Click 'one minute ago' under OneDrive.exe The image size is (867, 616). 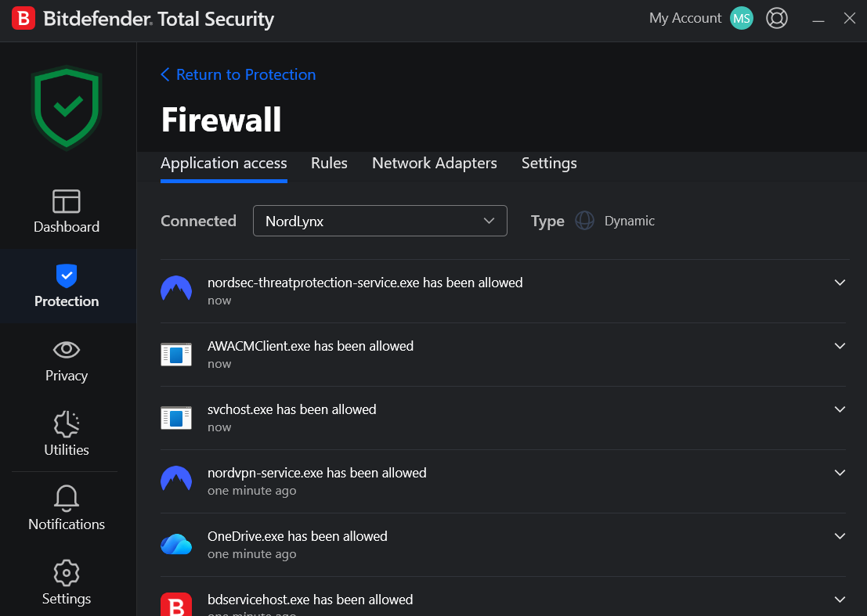point(251,554)
